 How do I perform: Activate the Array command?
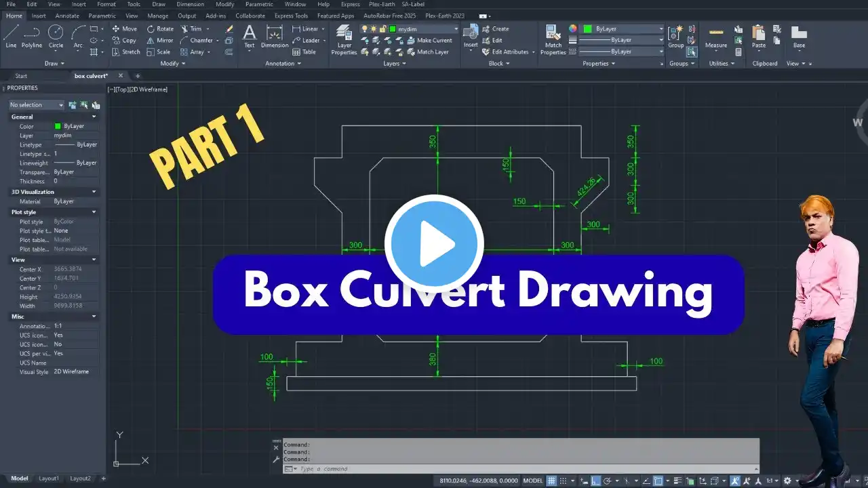(192, 52)
